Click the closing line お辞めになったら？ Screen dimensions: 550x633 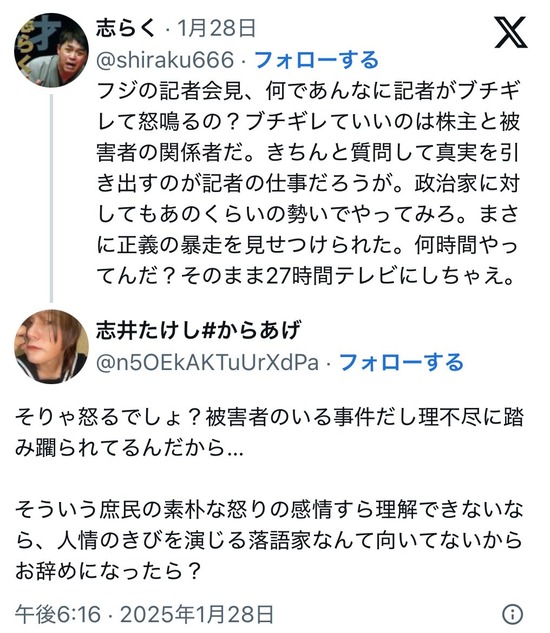(x=108, y=570)
